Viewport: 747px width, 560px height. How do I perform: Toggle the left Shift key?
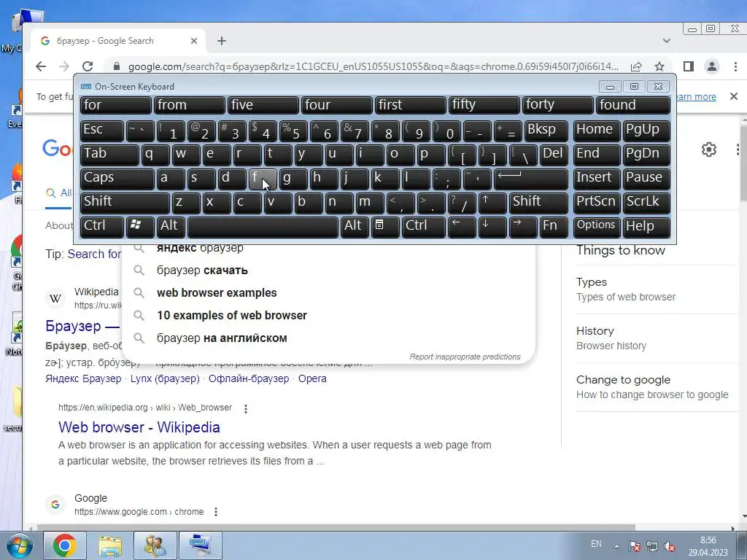[x=124, y=203]
